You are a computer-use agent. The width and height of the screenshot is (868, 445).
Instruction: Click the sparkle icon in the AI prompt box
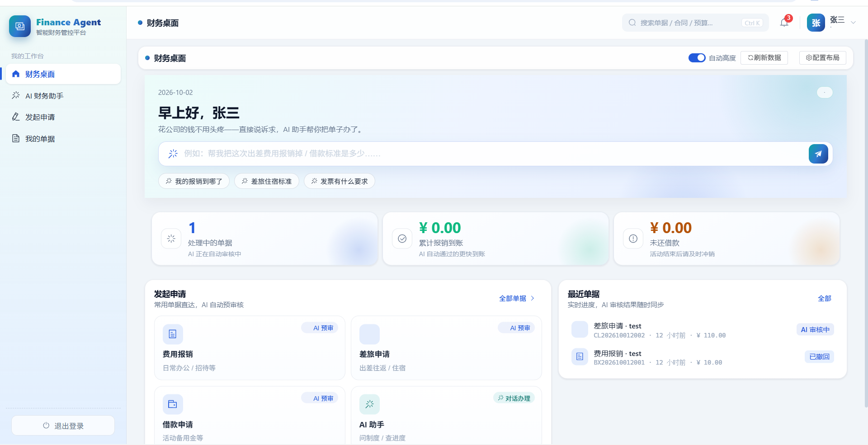click(173, 154)
